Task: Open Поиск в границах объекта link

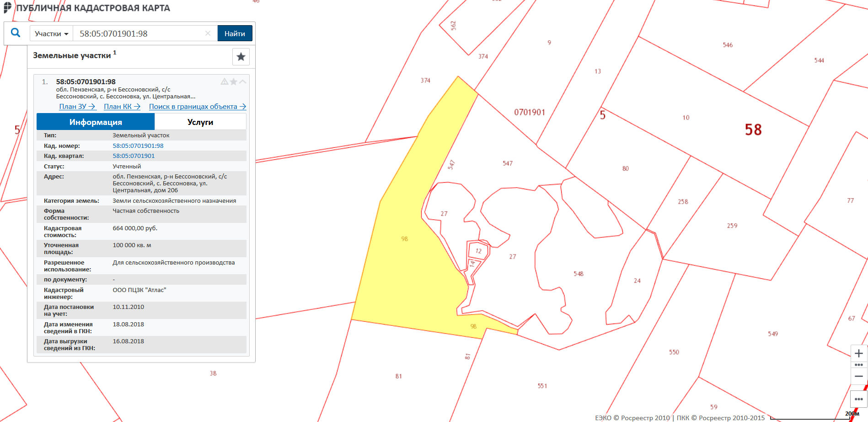Action: click(198, 106)
